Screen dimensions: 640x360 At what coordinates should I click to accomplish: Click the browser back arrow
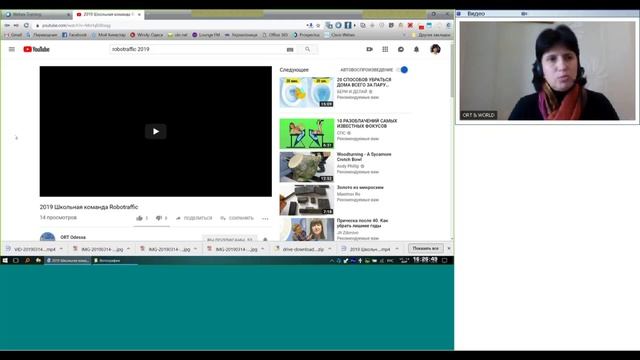[x=7, y=25]
